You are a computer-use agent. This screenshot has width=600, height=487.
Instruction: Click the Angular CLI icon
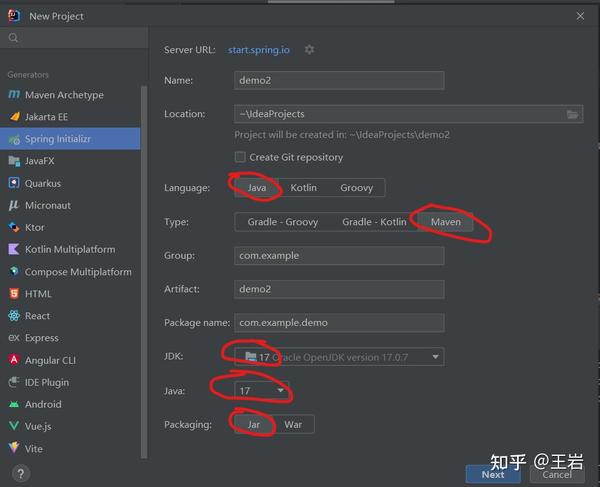[14, 360]
